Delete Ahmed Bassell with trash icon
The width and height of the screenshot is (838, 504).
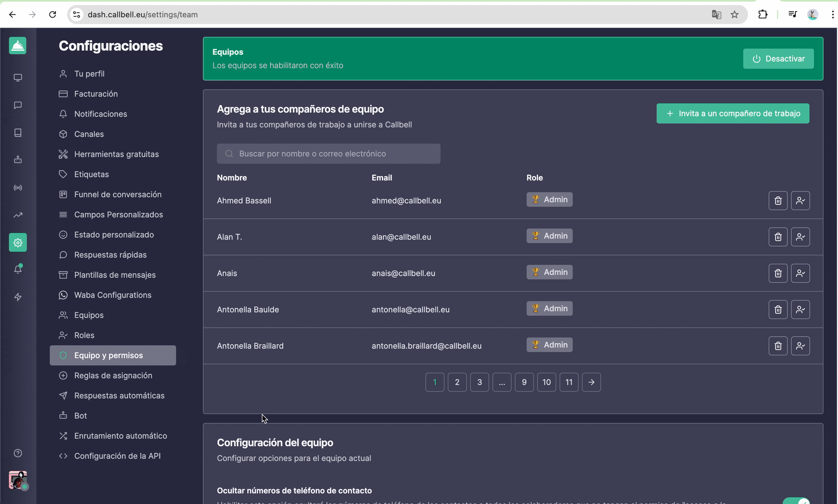point(778,201)
